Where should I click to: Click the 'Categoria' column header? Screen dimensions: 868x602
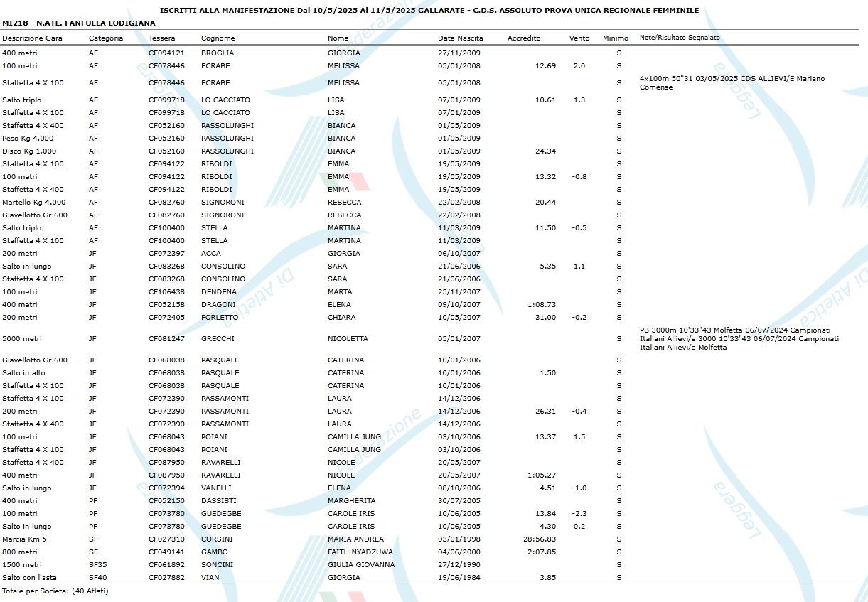[106, 38]
